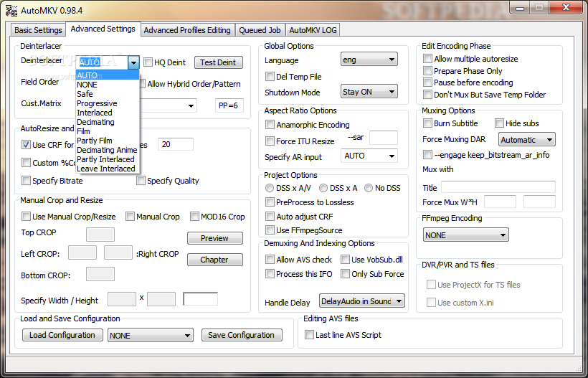
Task: Pick Leave Interlaced deinterlacer option
Action: pyautogui.click(x=108, y=169)
